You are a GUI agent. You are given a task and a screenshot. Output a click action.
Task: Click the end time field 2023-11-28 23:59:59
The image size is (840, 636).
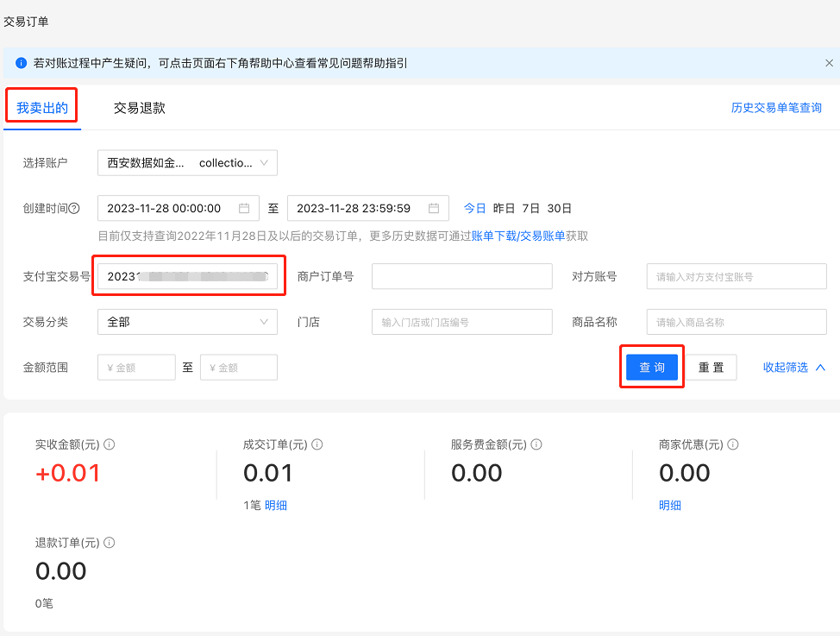click(x=368, y=208)
